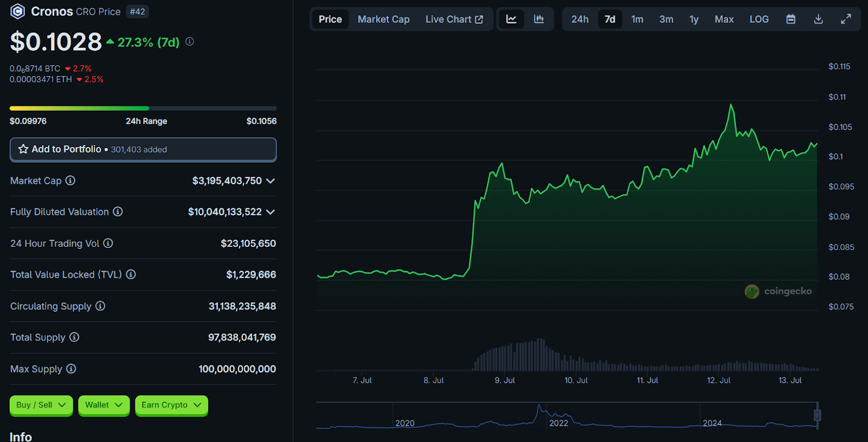Click the $23,105,650 trading volume value
Screen dimensions: 868x442
tap(248, 244)
